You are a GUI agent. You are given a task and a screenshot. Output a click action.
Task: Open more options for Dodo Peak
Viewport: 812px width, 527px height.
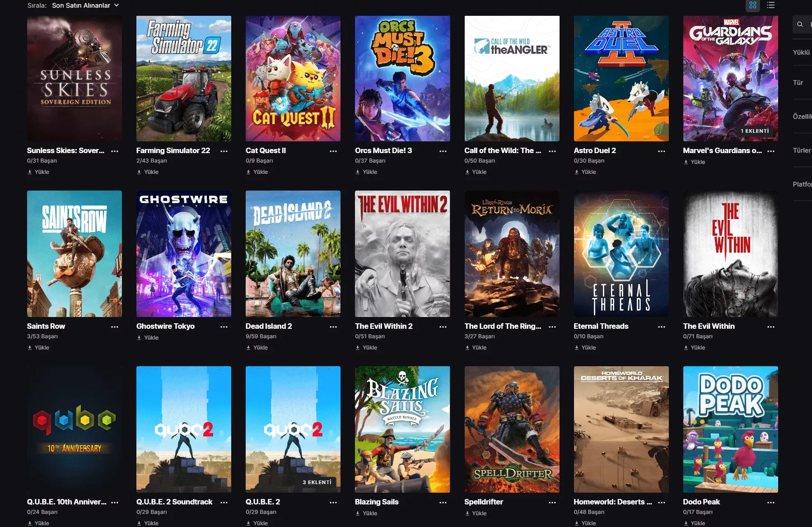click(x=771, y=502)
